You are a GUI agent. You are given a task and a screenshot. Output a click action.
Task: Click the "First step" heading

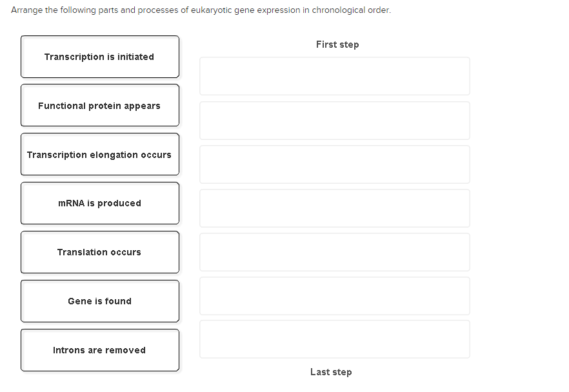pos(337,44)
